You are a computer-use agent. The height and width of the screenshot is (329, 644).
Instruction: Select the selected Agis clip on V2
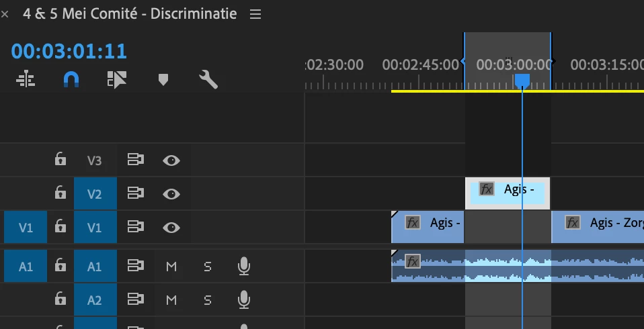coord(508,193)
